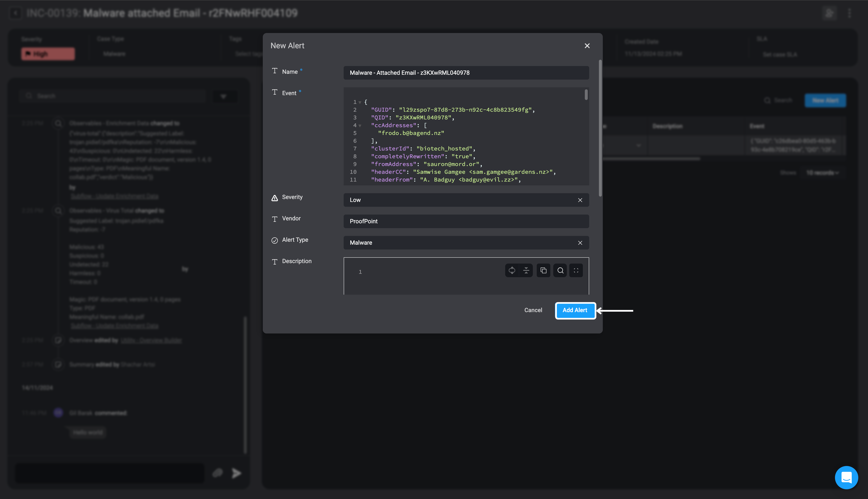Click the New Alert dialog scrollbar
The height and width of the screenshot is (499, 868).
click(600, 128)
